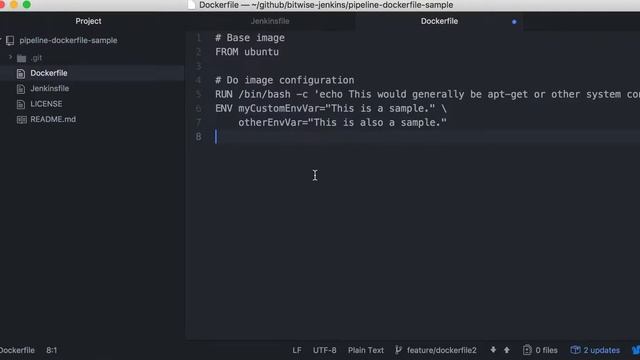Click the '# Do image configuration' comment
Image resolution: width=640 pixels, height=360 pixels.
284,80
